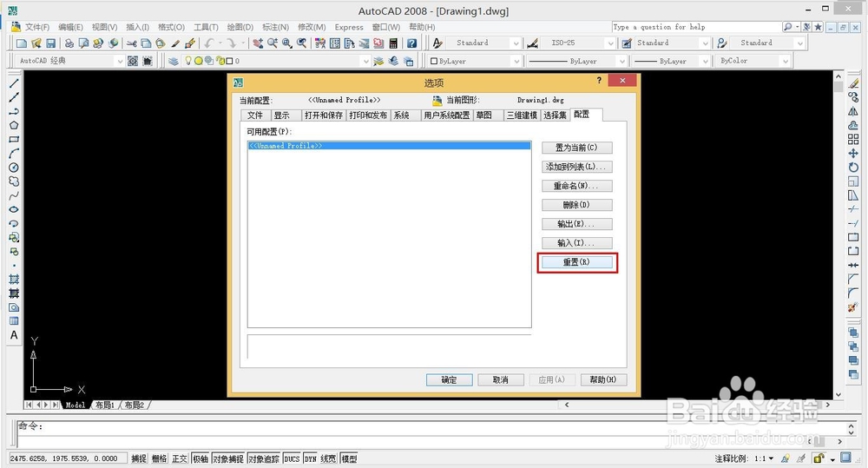Click the Save icon in toolbar
868x468 pixels.
51,43
